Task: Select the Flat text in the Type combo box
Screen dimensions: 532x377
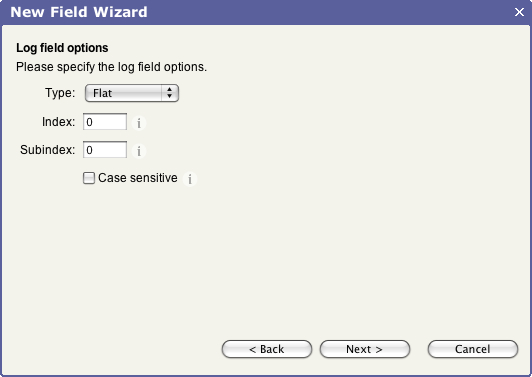Action: pyautogui.click(x=102, y=93)
